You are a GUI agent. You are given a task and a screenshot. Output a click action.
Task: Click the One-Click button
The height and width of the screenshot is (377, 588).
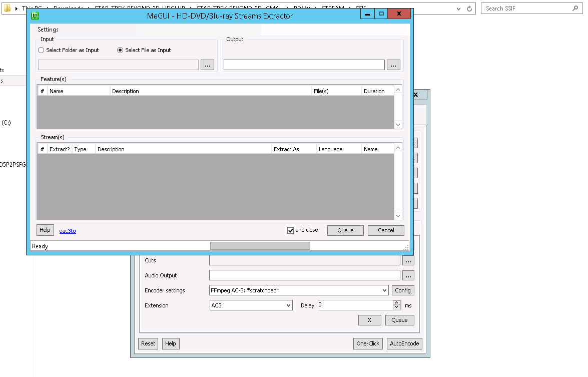point(368,343)
